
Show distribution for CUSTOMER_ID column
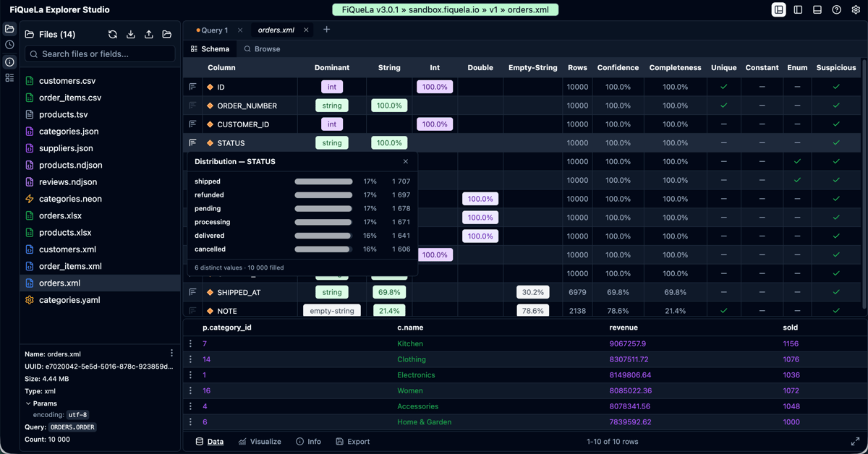tap(192, 124)
